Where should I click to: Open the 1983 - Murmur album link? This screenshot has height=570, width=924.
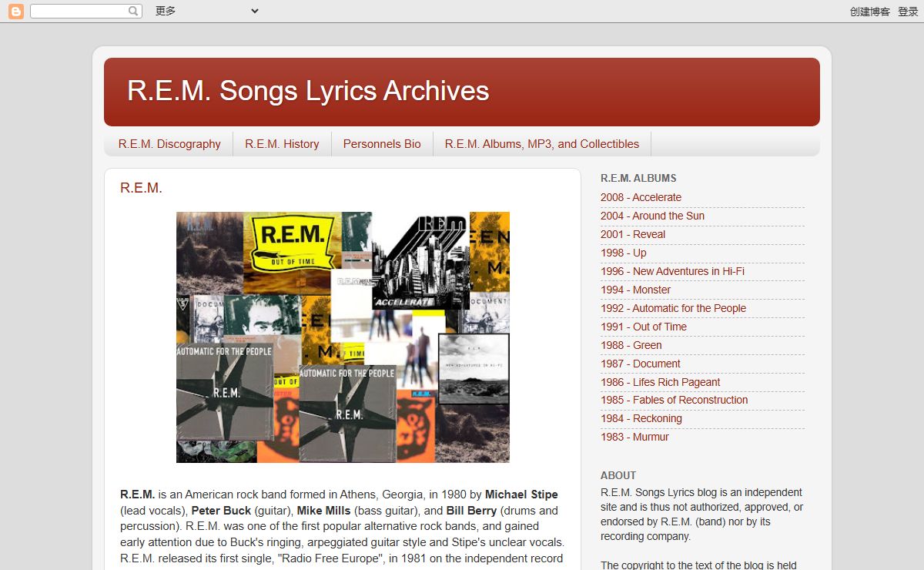click(634, 437)
